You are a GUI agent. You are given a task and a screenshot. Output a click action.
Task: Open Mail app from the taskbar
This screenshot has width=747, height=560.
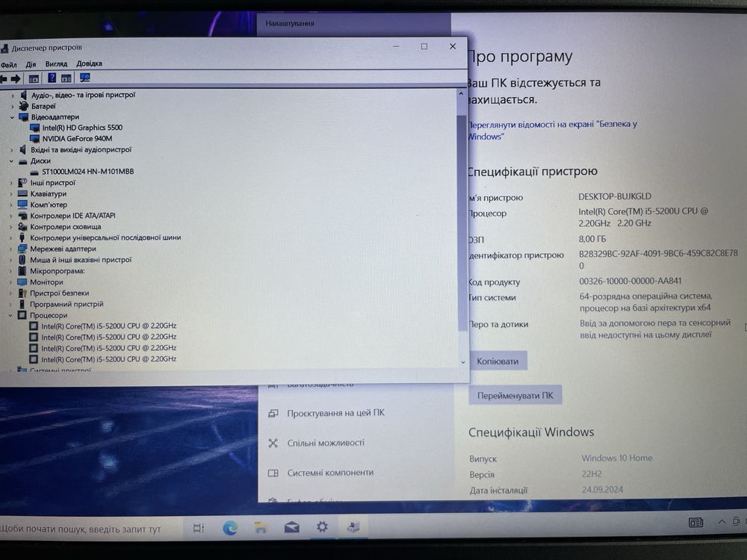291,526
